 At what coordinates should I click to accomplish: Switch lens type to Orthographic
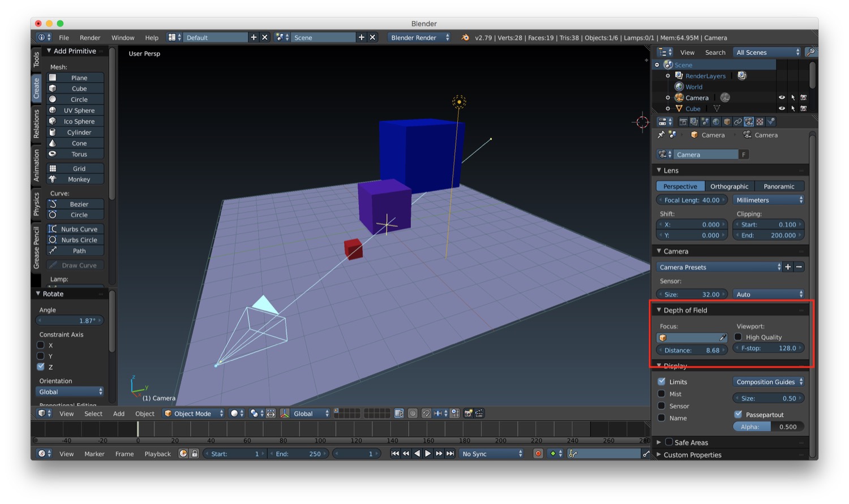click(x=730, y=186)
